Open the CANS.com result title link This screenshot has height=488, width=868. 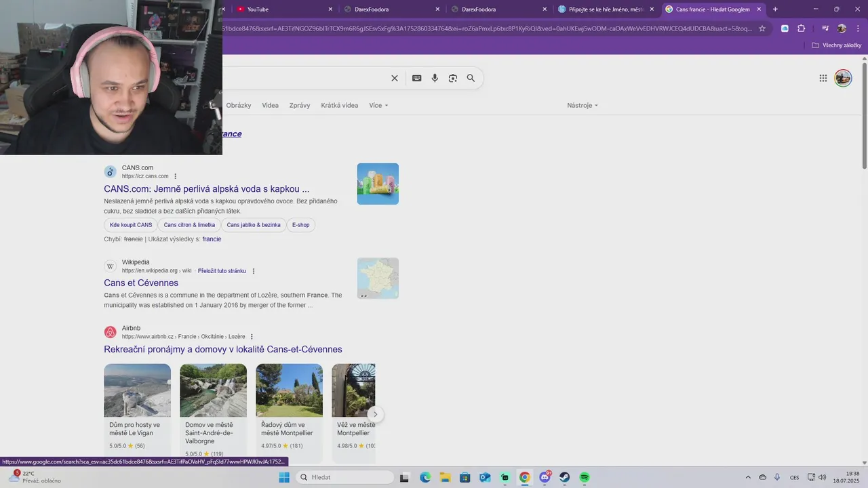click(207, 189)
